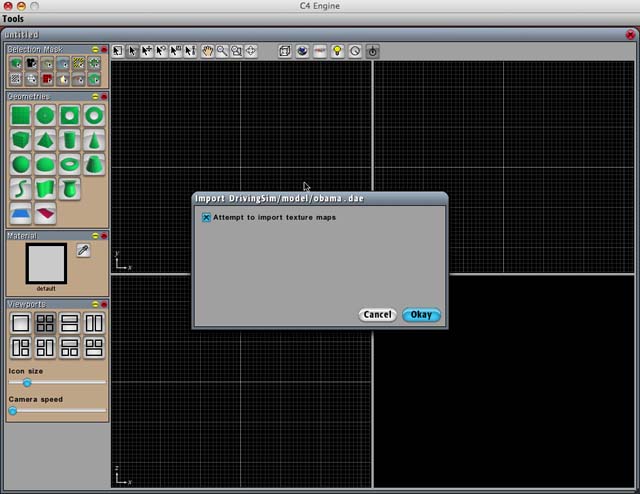Switch to single viewport layout

[20, 323]
